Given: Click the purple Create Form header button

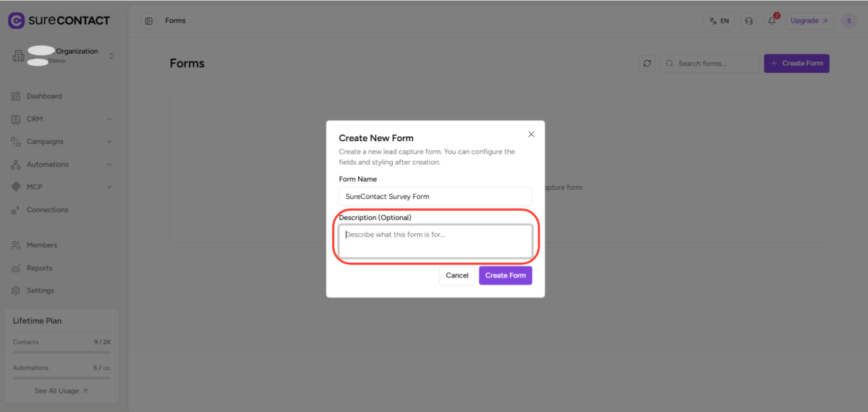Looking at the screenshot, I should 796,64.
